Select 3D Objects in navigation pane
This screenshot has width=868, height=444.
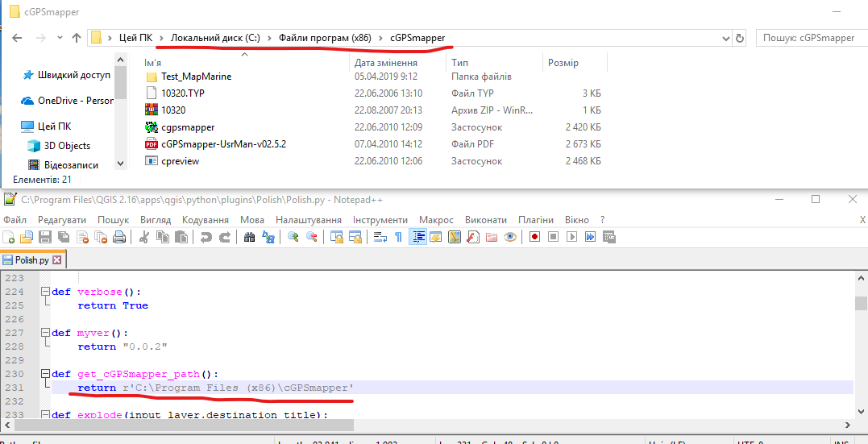pos(67,146)
